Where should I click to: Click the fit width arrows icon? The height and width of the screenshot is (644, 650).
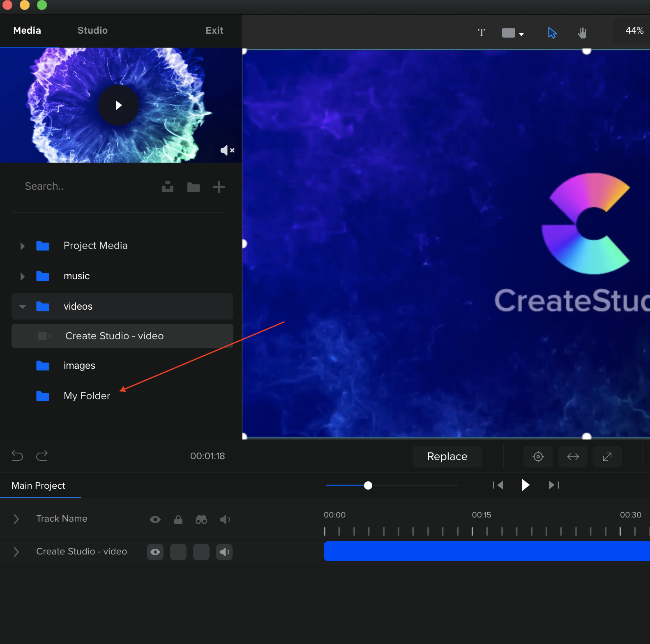pyautogui.click(x=573, y=457)
